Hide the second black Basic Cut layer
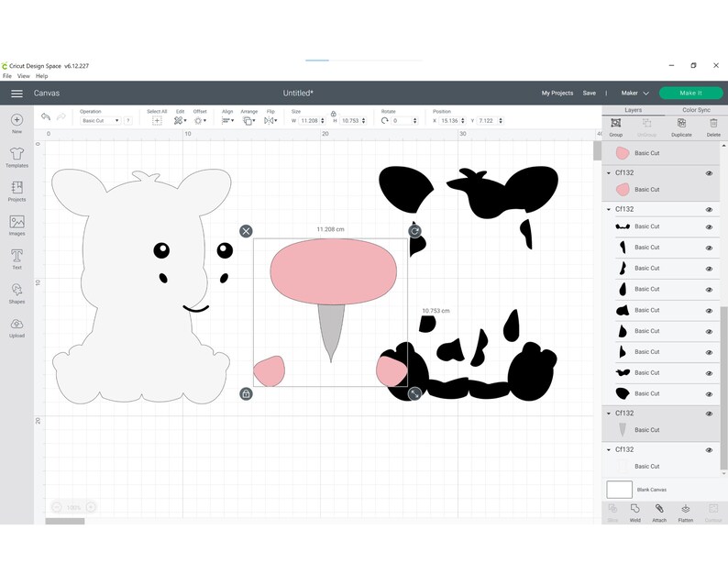This screenshot has width=728, height=585. click(x=709, y=248)
